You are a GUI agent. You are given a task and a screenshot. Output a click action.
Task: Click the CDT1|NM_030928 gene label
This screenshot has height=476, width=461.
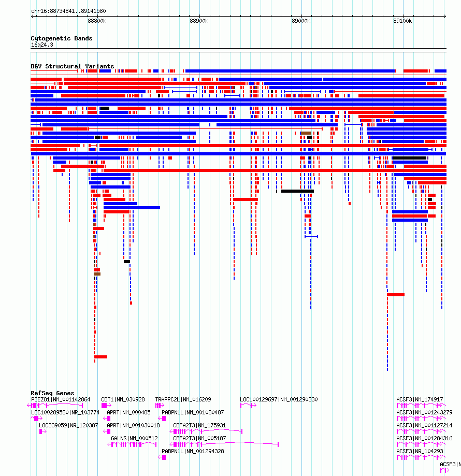click(x=123, y=399)
